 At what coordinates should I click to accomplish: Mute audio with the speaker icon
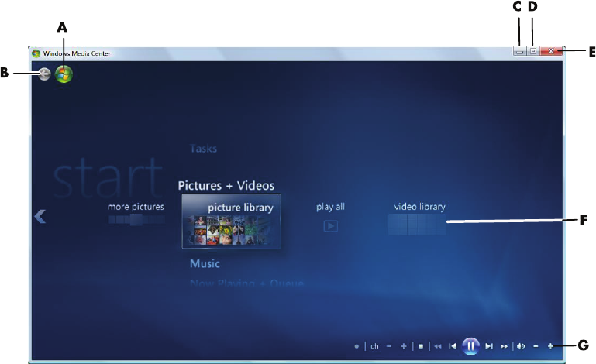521,346
